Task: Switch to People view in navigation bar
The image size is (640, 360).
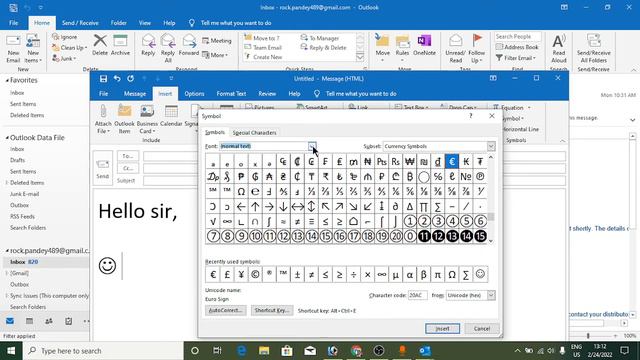Action: (x=49, y=321)
